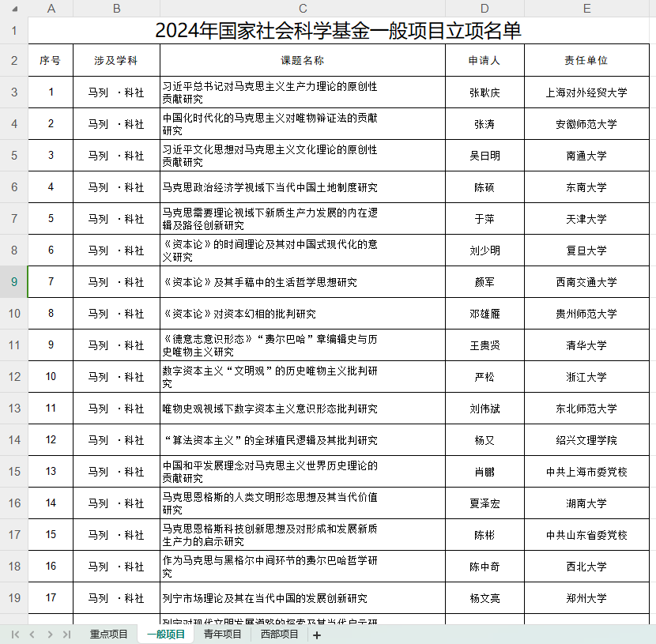Click the previous sheet arrow

(x=32, y=635)
